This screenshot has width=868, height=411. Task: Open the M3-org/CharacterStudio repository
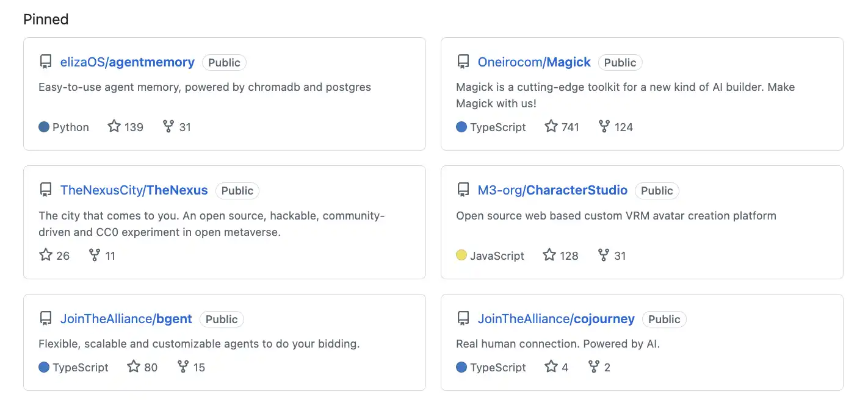click(x=553, y=190)
